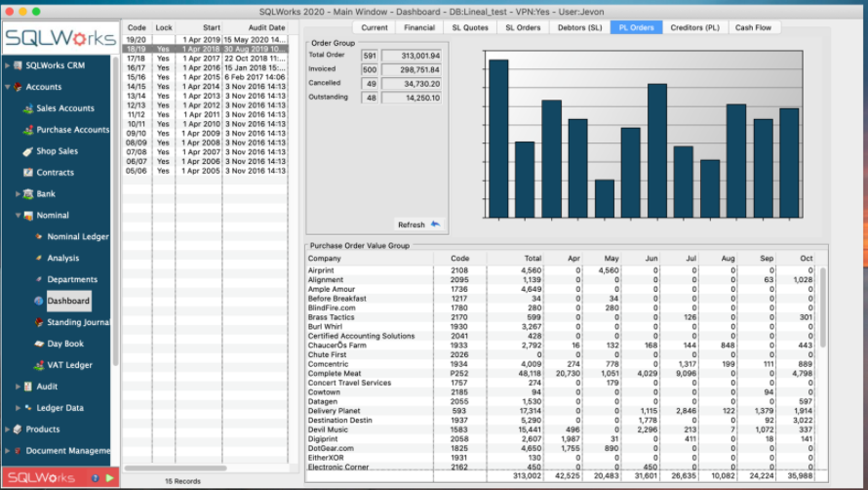Select the 17/18 year row
The width and height of the screenshot is (868, 490).
coord(205,59)
